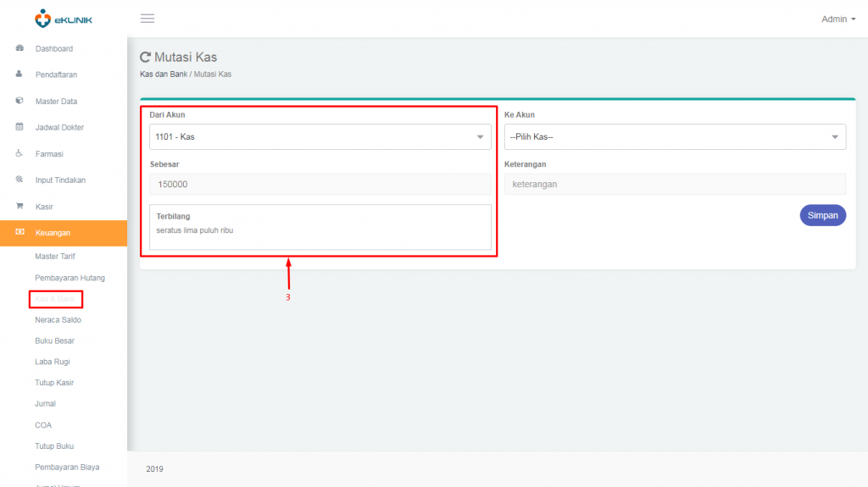Open Laba Rugi submenu item
The image size is (868, 487).
pyautogui.click(x=53, y=362)
